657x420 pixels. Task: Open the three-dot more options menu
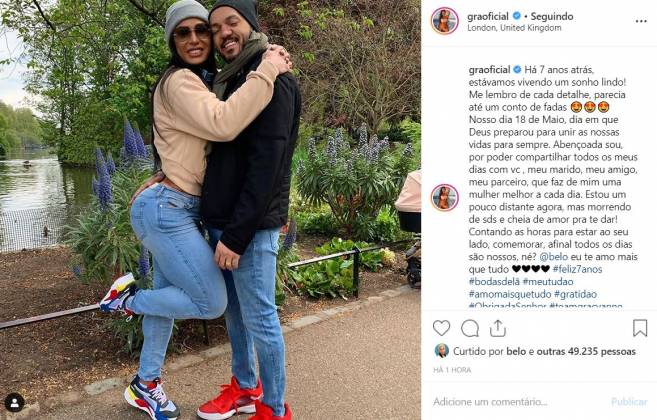[x=641, y=21]
